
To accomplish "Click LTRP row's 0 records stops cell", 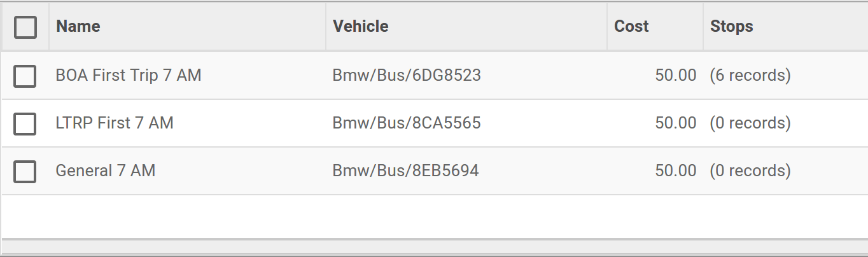I will coord(750,123).
